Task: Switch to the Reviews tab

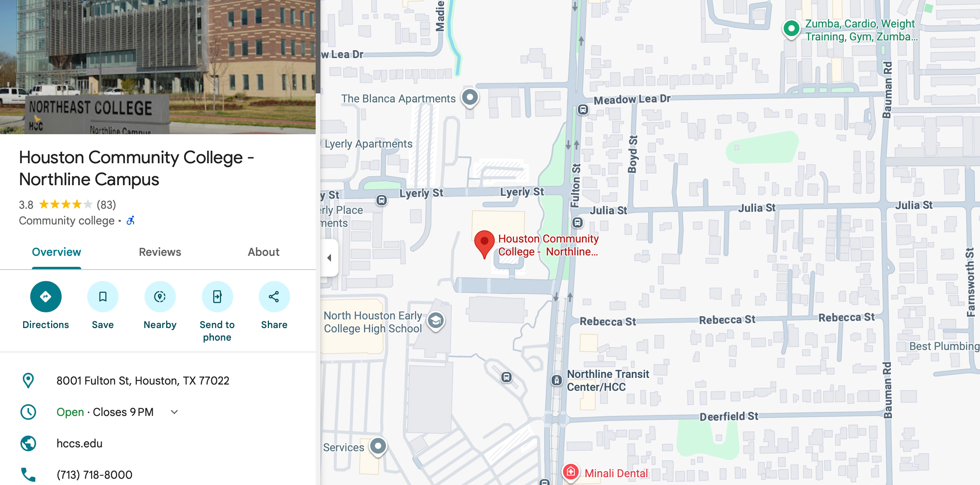Action: point(160,252)
